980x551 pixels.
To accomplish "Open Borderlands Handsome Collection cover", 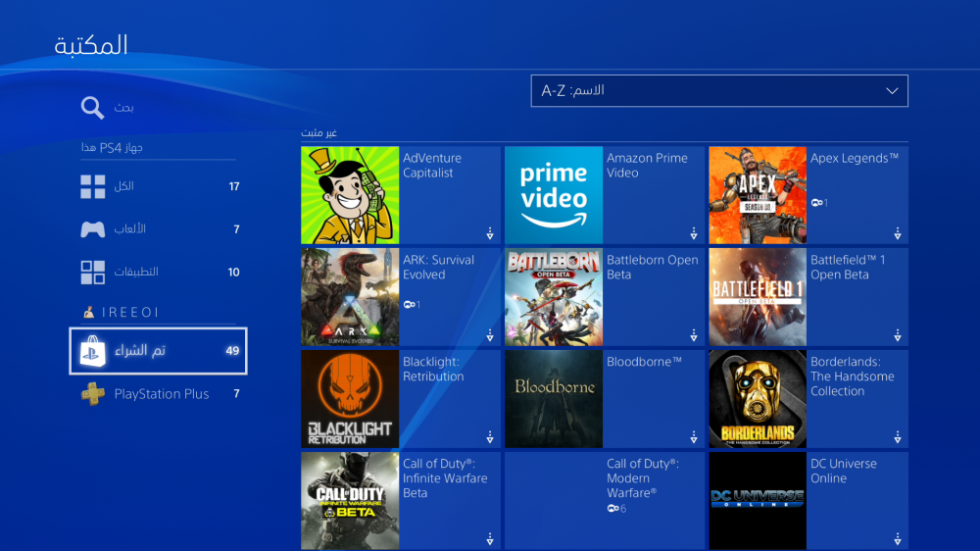I will coord(758,399).
